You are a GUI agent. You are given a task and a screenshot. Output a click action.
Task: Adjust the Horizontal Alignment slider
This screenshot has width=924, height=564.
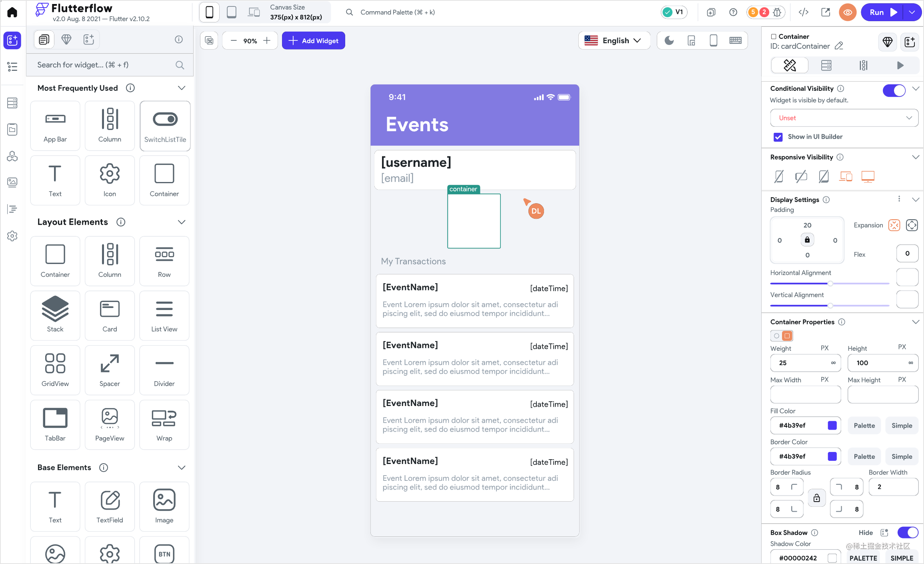click(830, 283)
